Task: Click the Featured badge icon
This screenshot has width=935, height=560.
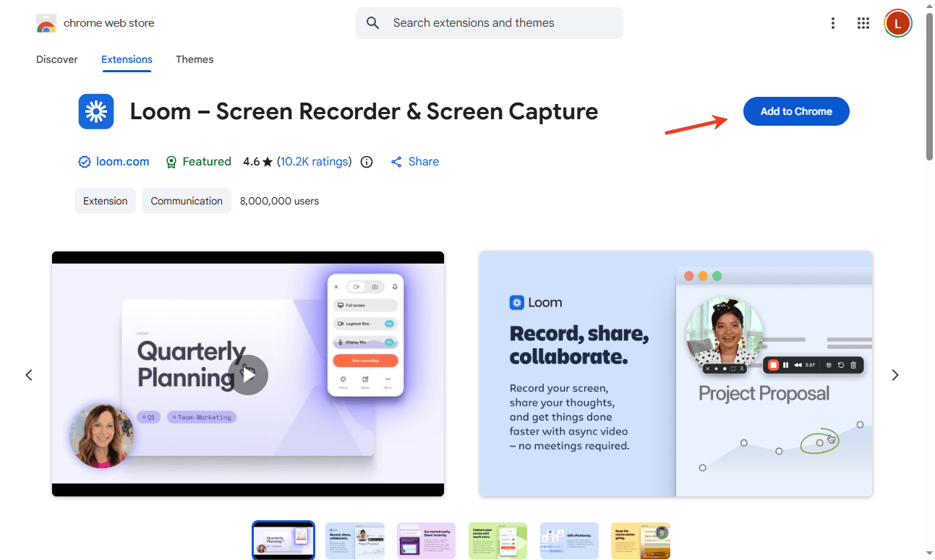Action: coord(171,162)
